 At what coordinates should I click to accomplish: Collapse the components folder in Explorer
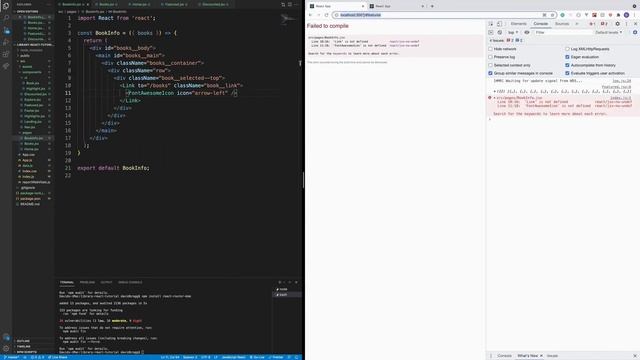click(x=31, y=72)
